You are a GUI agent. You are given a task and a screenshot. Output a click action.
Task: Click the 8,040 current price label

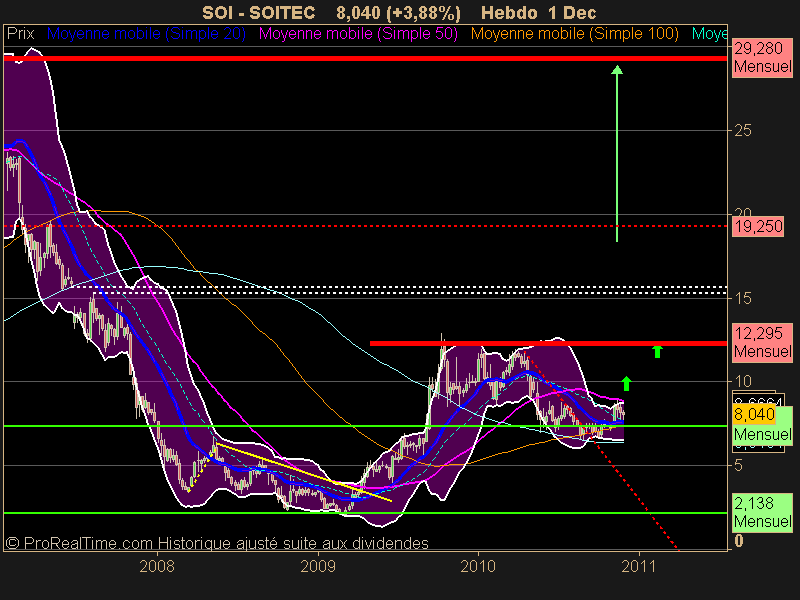(x=754, y=414)
